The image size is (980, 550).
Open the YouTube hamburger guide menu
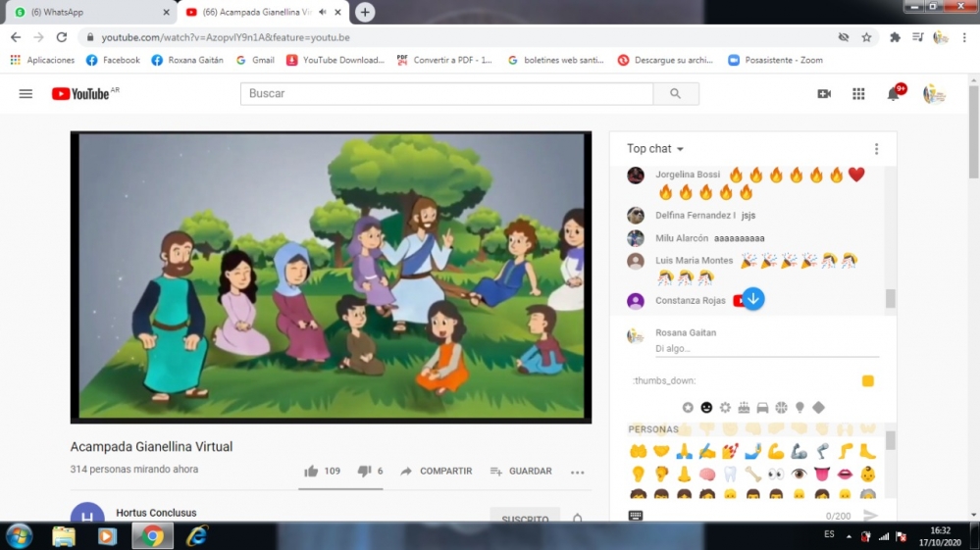26,94
